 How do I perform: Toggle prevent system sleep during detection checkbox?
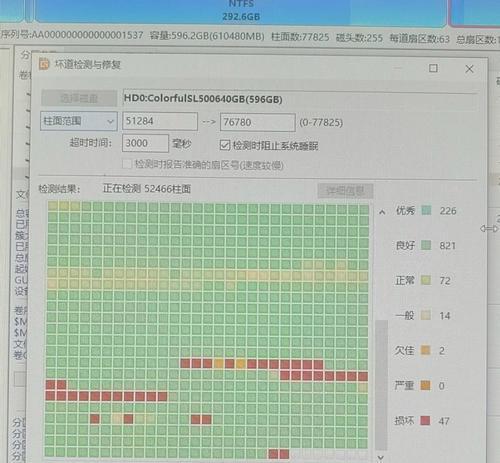point(225,145)
